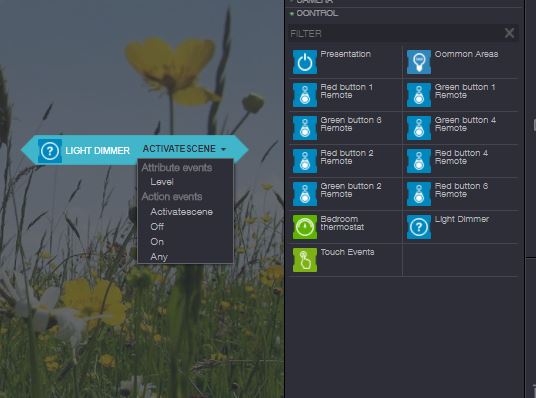This screenshot has height=398, width=536.
Task: Pick the Green button 2 Remote icon
Action: click(305, 194)
